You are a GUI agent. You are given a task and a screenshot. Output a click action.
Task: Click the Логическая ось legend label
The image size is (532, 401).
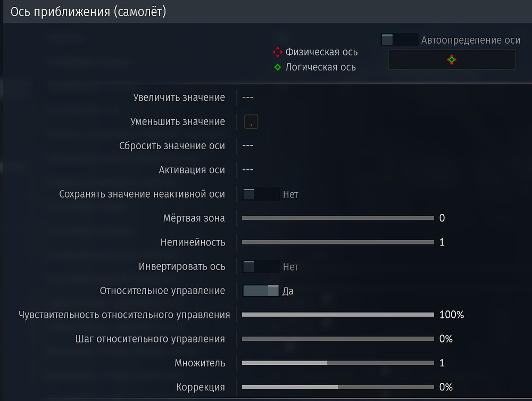point(321,67)
